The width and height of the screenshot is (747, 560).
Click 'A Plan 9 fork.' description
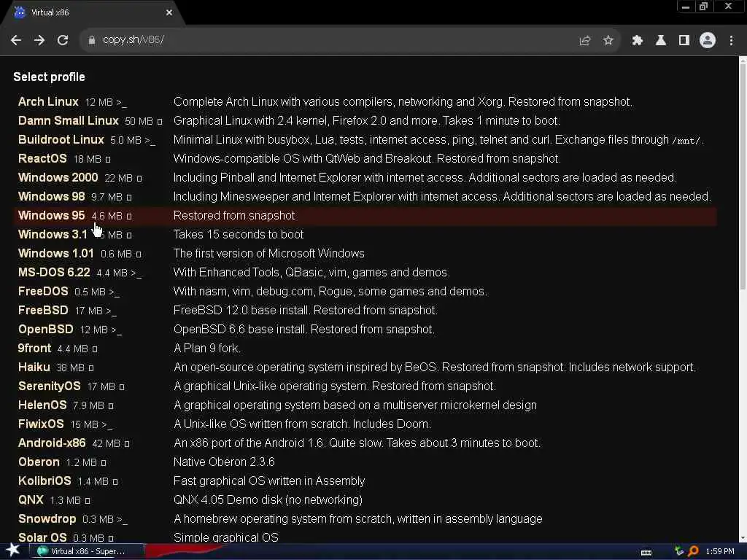[206, 349]
